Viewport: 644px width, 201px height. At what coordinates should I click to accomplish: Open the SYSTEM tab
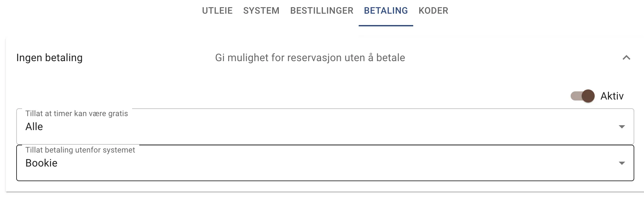[261, 11]
